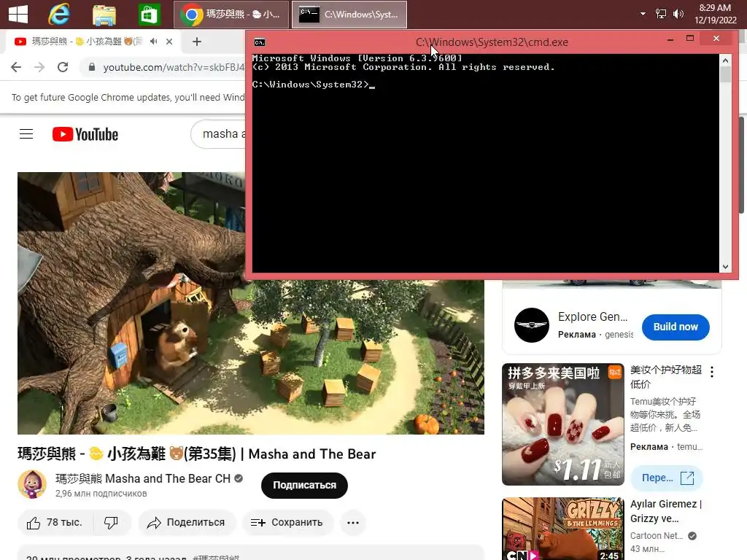Launch Internet Explorer from taskbar
Image resolution: width=747 pixels, height=560 pixels.
[59, 15]
